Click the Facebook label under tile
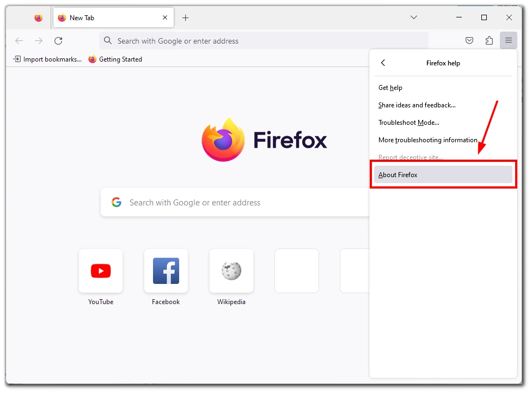Viewport: 532px width, 394px height. click(x=166, y=301)
